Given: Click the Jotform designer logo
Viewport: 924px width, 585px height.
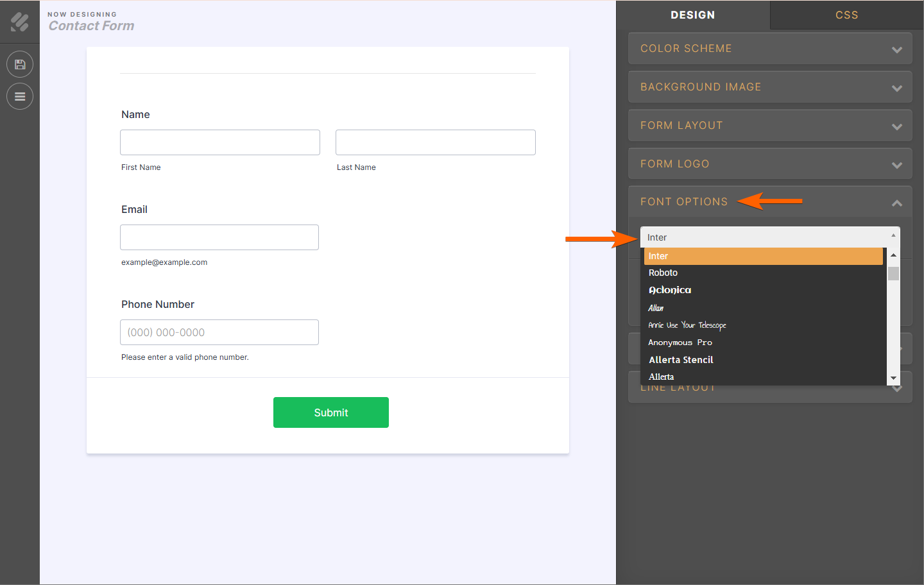Looking at the screenshot, I should (x=20, y=20).
